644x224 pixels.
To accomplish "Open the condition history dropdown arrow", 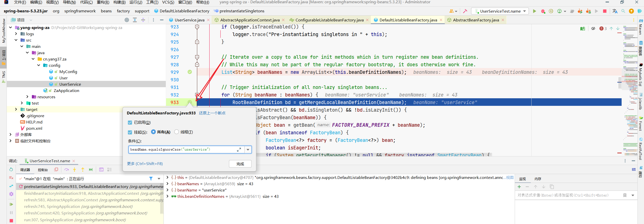I will [x=248, y=150].
